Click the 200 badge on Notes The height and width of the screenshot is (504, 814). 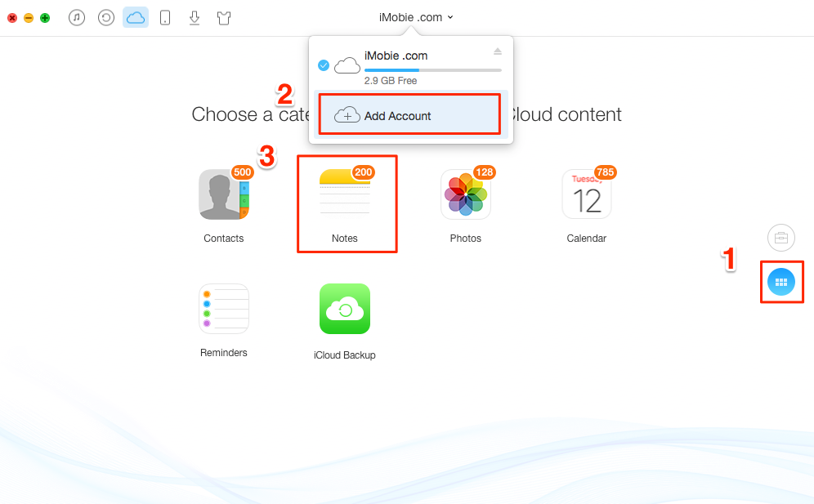click(364, 172)
